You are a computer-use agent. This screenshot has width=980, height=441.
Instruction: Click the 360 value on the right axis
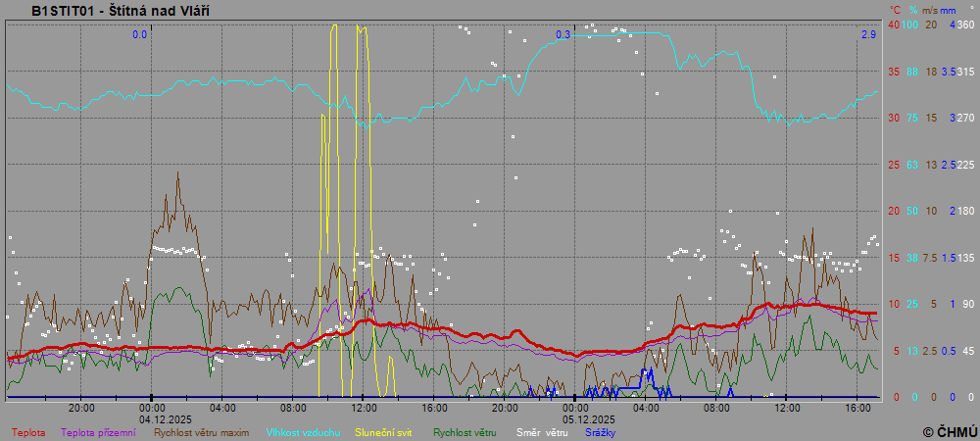(966, 24)
